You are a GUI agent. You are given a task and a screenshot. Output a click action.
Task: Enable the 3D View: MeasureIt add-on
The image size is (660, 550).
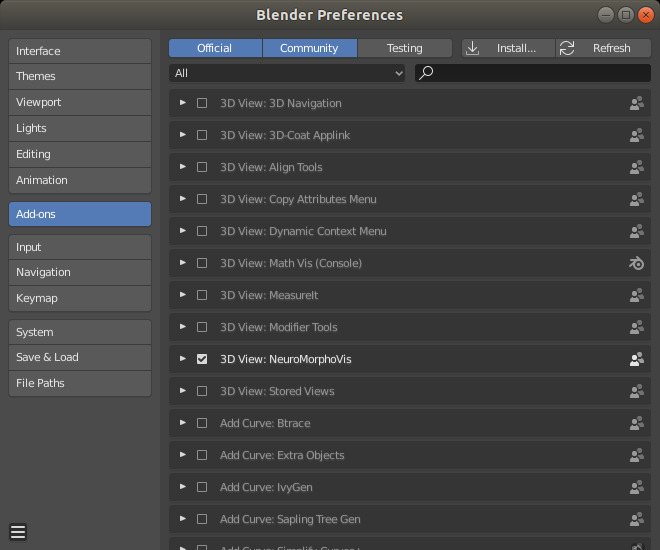202,295
